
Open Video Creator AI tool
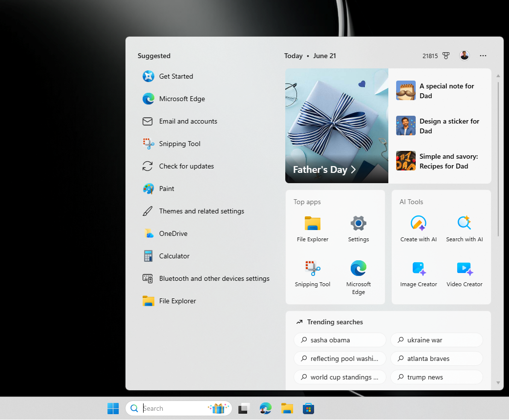point(464,274)
